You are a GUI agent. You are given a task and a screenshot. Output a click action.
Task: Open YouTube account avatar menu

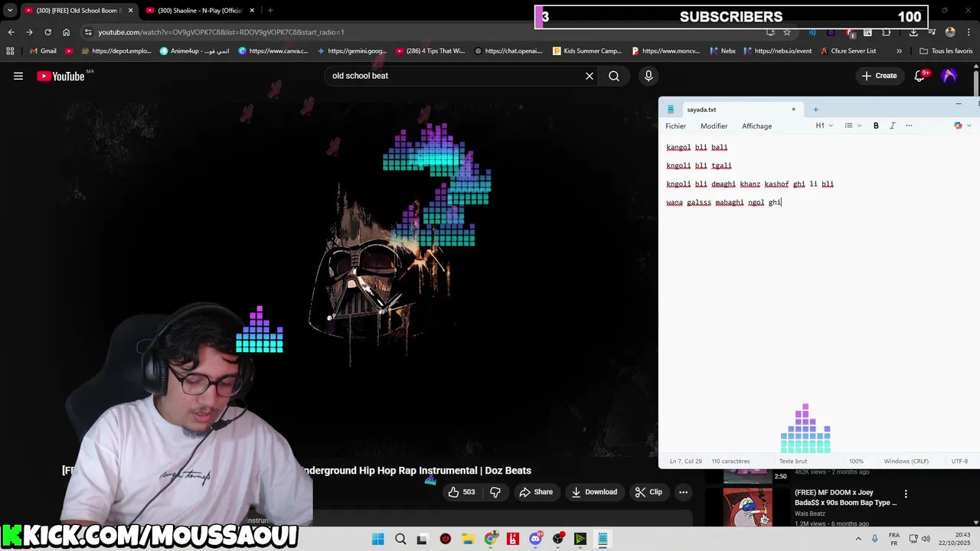(949, 76)
